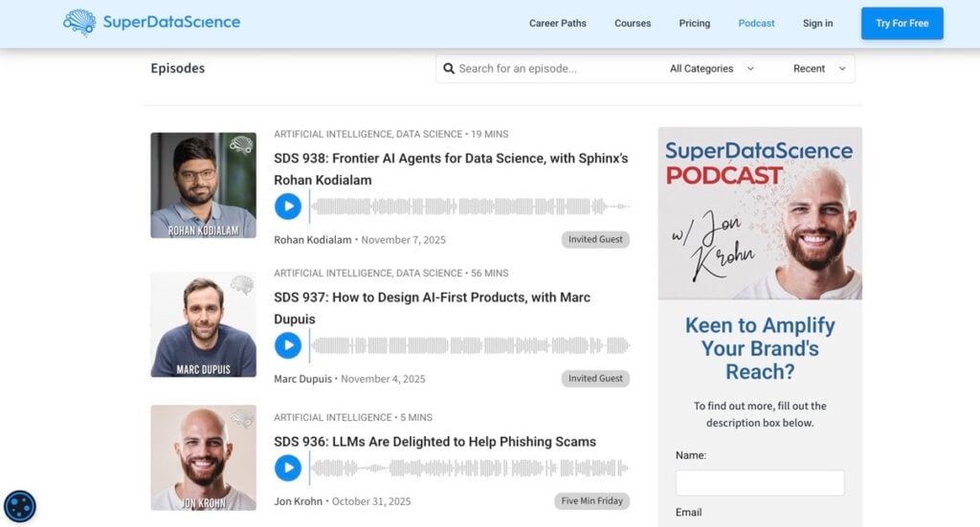Click the SuperDataScience brain logo icon
Screen dimensions: 980x527
[x=79, y=23]
